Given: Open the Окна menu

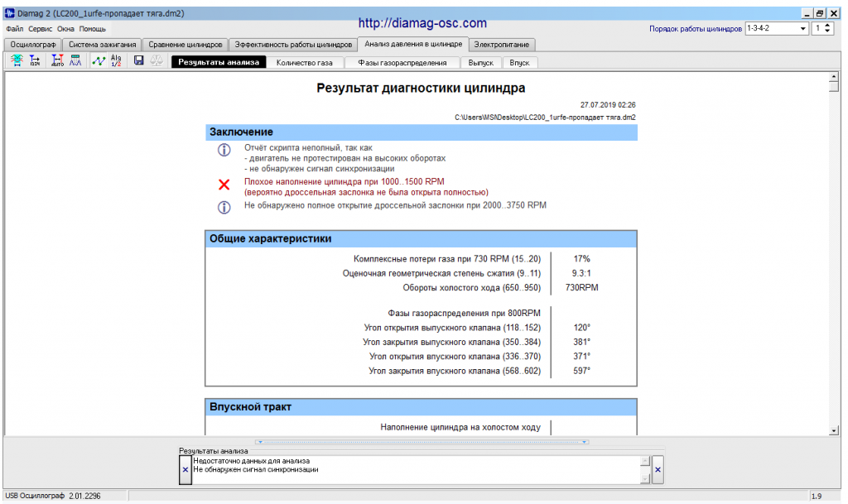Looking at the screenshot, I should [65, 29].
